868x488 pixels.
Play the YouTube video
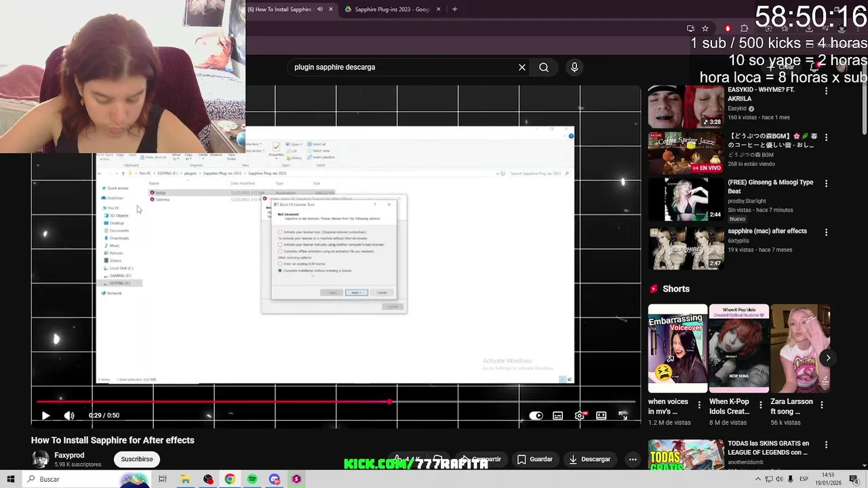point(45,415)
